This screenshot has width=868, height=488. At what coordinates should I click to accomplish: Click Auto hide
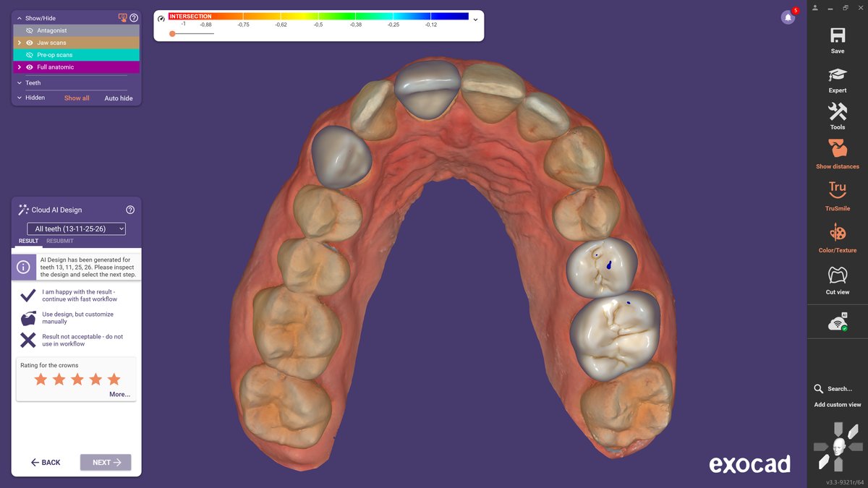click(119, 98)
